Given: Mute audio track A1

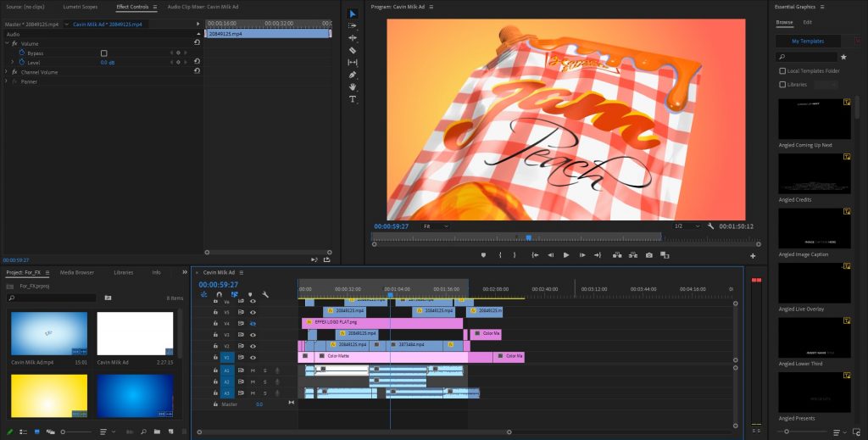Looking at the screenshot, I should pyautogui.click(x=253, y=370).
